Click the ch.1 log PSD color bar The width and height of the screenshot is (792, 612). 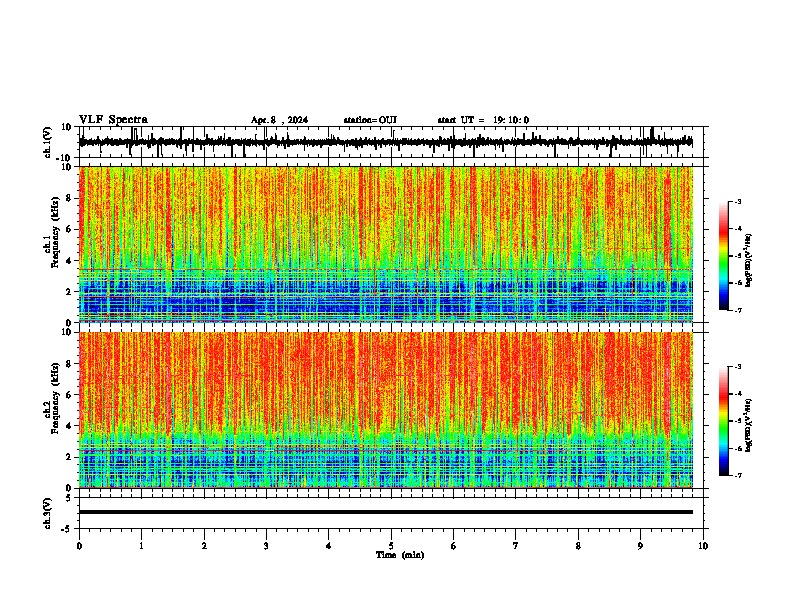(724, 256)
